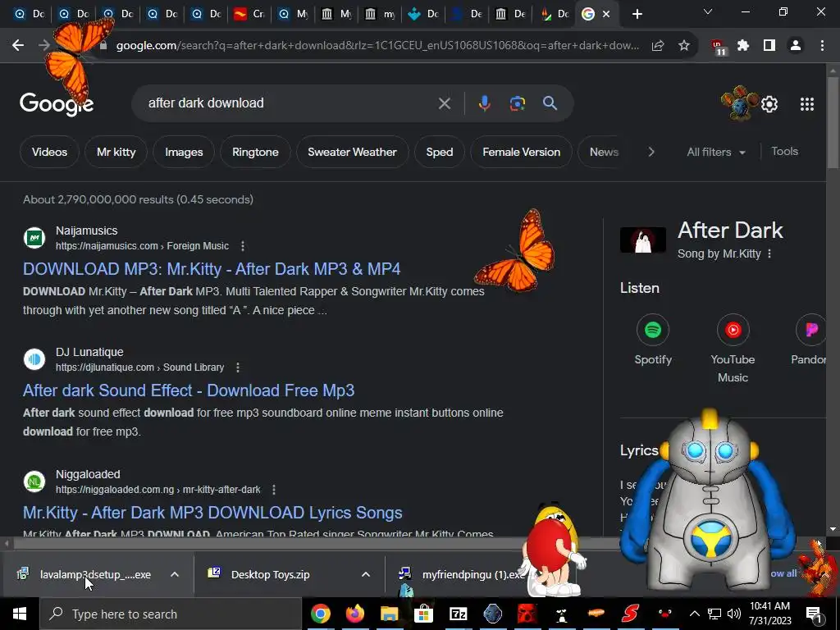Click the After Dark song thumbnail

click(643, 240)
